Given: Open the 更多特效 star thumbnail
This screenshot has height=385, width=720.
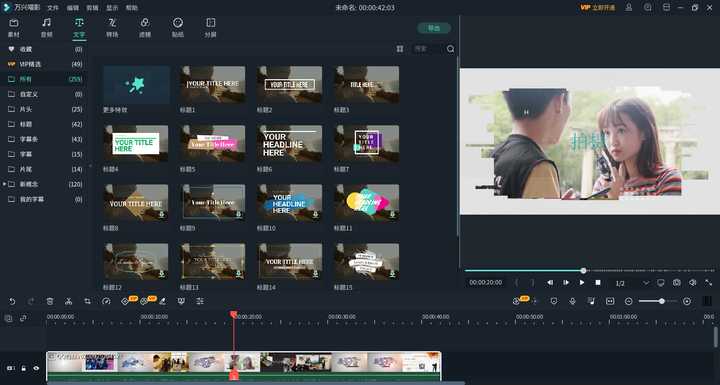Looking at the screenshot, I should click(x=136, y=85).
